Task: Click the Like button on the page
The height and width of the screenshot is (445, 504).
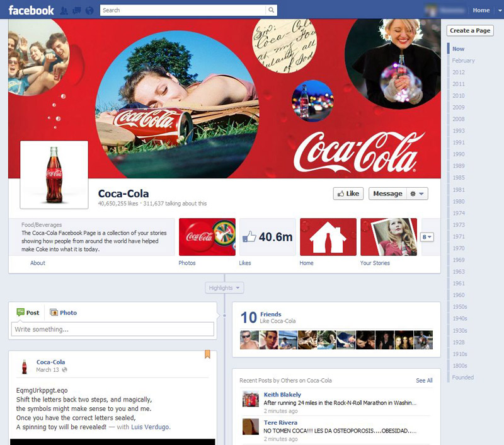Action: coord(348,194)
